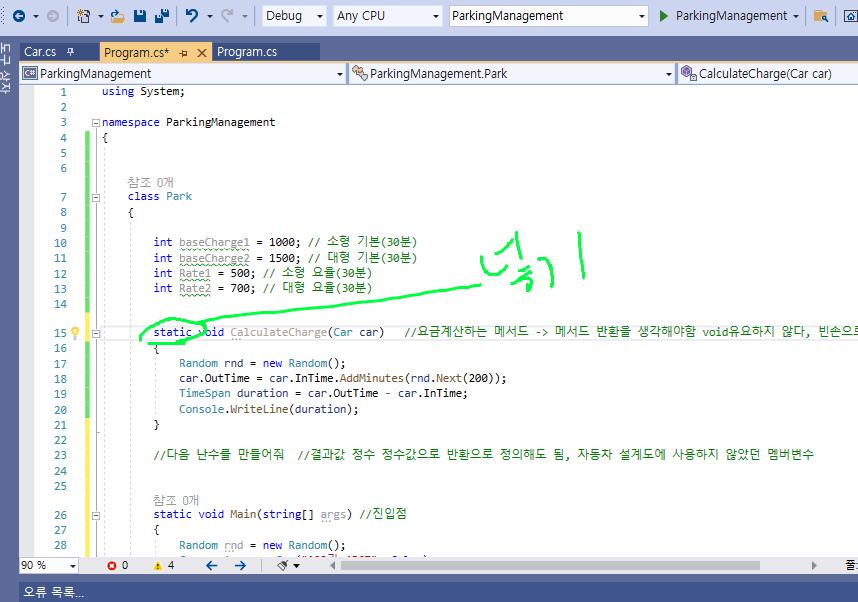Open Find in Files toolbar icon
The image size is (858, 602).
coord(820,16)
